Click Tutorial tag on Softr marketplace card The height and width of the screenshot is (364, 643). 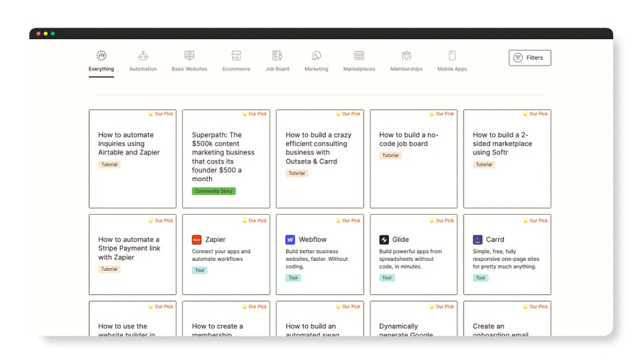484,164
